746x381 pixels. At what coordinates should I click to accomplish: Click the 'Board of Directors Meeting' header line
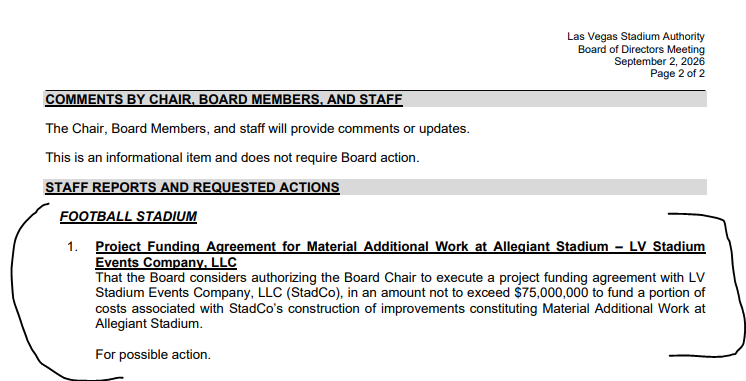(x=641, y=49)
